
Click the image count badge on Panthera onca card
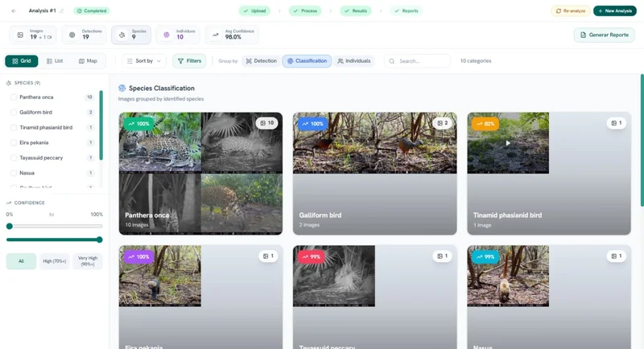[266, 123]
